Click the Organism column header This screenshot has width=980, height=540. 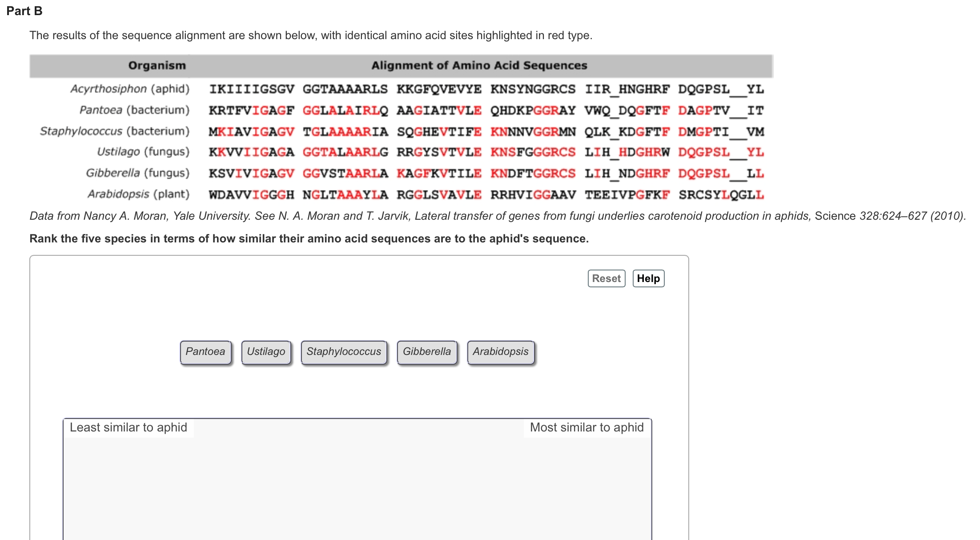tap(157, 66)
